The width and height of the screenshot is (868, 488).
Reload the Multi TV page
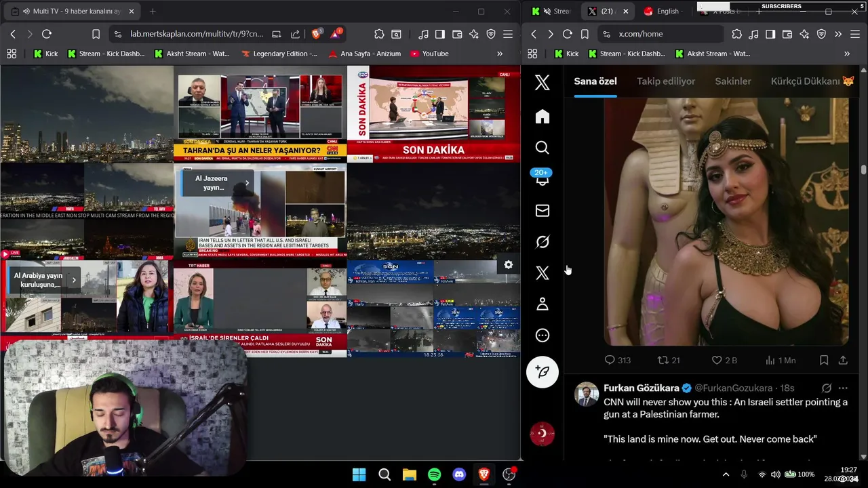47,34
